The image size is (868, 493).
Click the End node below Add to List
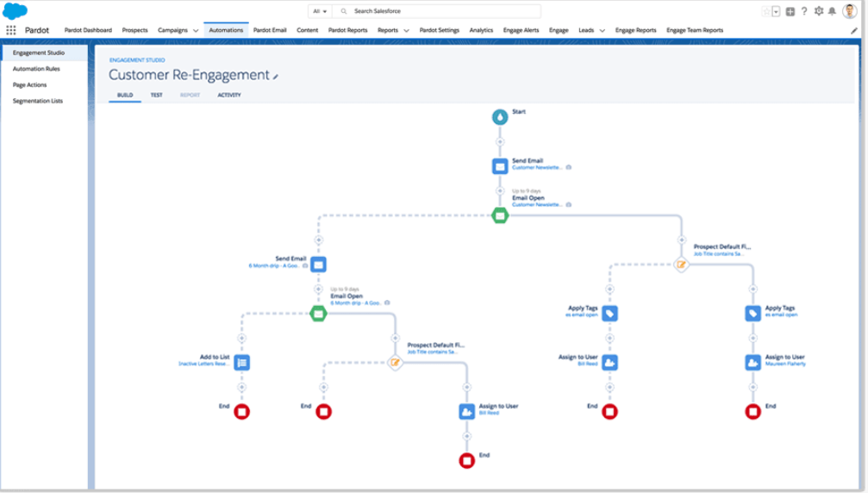242,412
